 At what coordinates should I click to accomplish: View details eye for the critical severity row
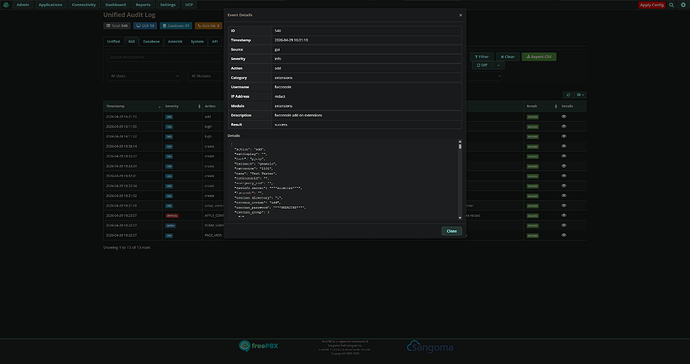(564, 216)
